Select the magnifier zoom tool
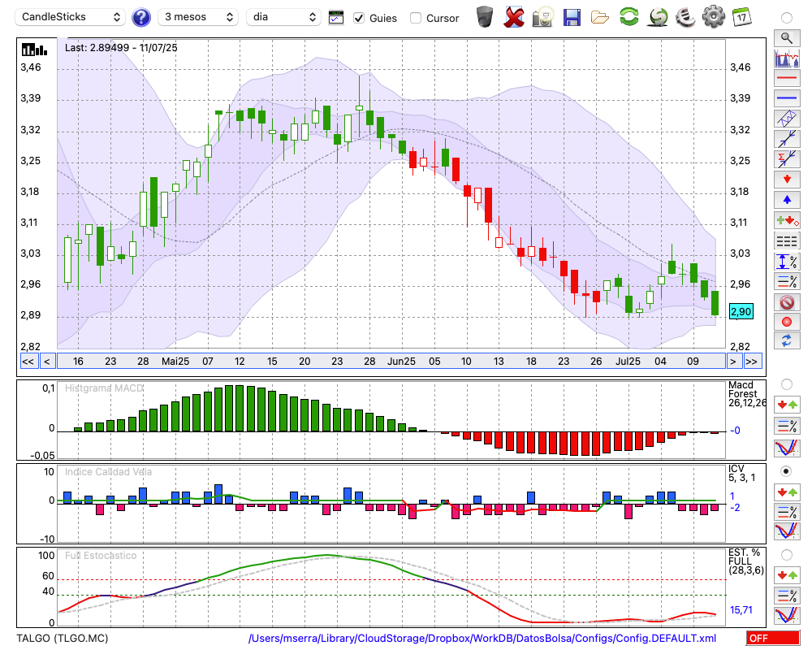 tap(787, 38)
